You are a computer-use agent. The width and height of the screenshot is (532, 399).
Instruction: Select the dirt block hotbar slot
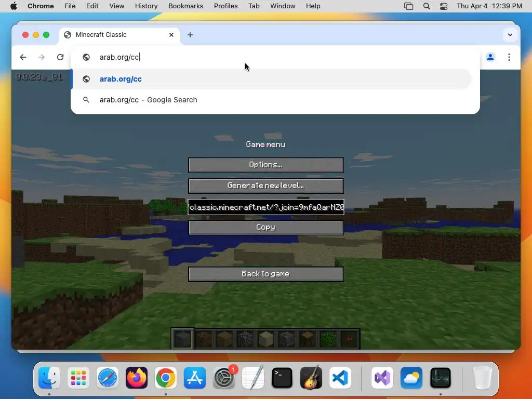(x=204, y=339)
